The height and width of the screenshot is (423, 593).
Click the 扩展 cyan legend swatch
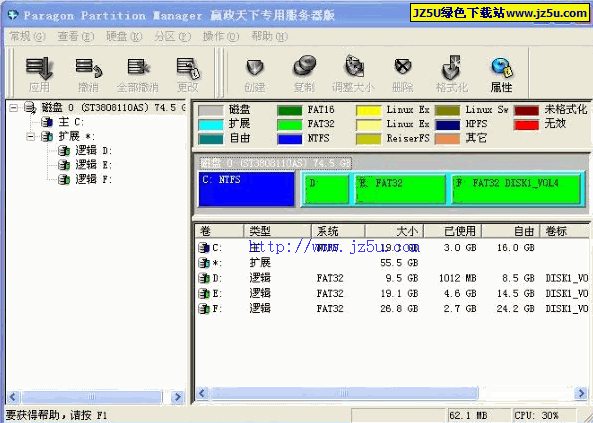pos(211,124)
